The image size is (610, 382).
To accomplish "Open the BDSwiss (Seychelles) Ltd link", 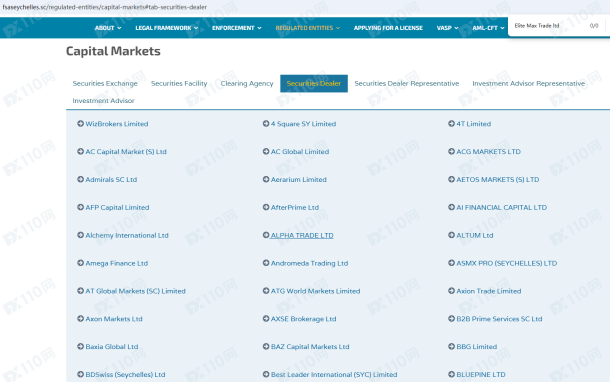I will click(125, 375).
